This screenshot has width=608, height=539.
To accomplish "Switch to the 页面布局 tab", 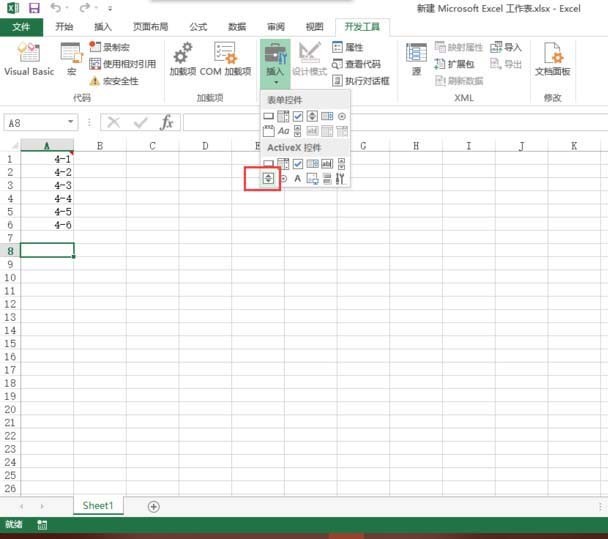I will click(x=150, y=27).
